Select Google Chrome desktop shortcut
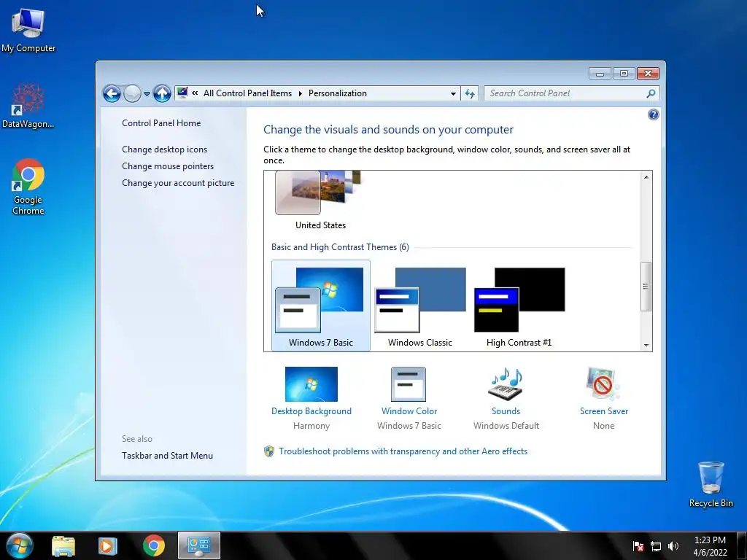 point(28,187)
